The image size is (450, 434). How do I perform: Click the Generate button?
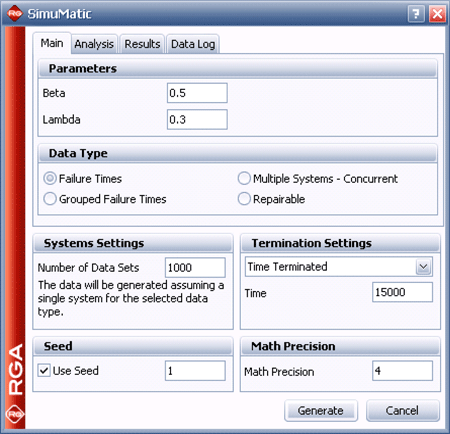click(321, 411)
